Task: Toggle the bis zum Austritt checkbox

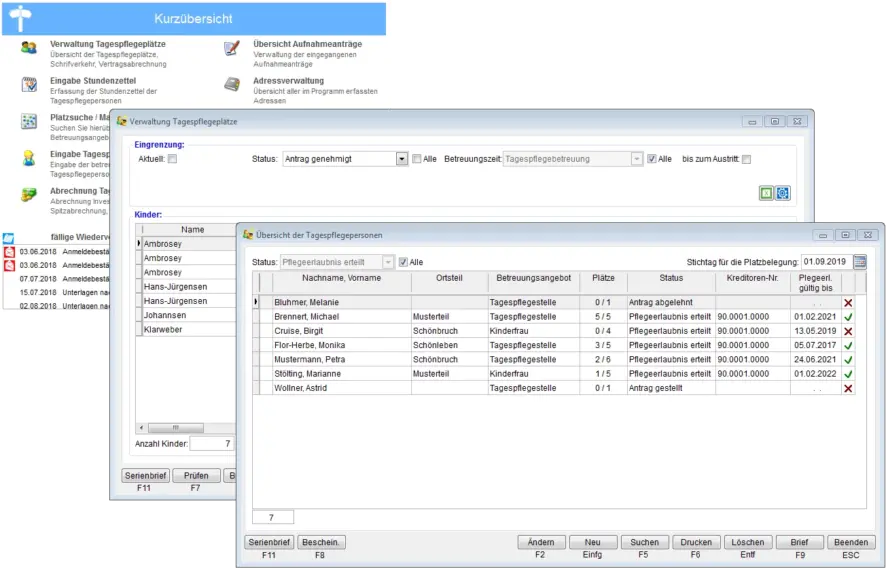Action: [746, 159]
